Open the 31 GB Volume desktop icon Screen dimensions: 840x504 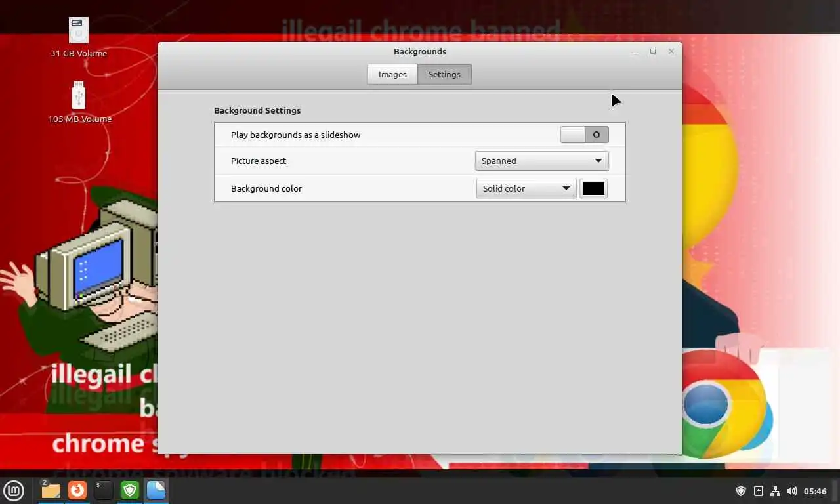pos(79,37)
